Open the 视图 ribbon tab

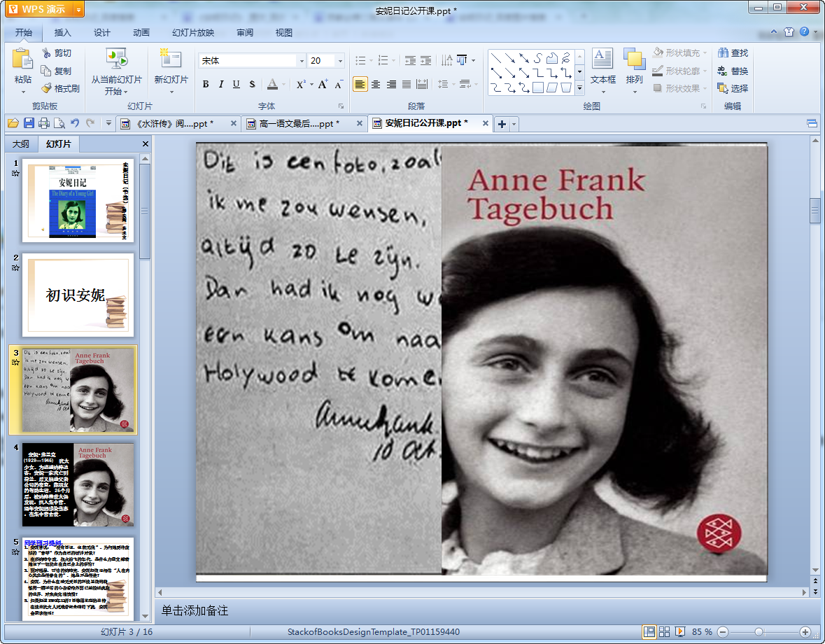point(284,33)
